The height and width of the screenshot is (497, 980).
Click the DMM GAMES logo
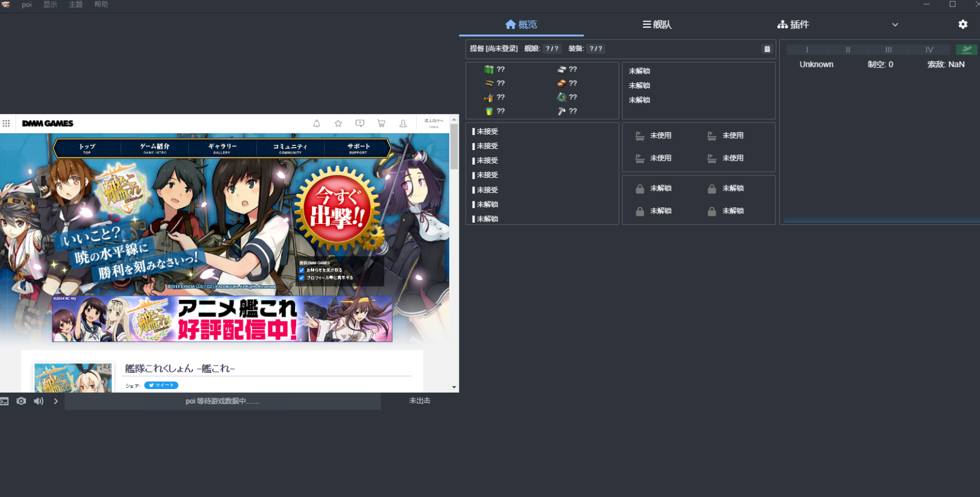point(48,123)
